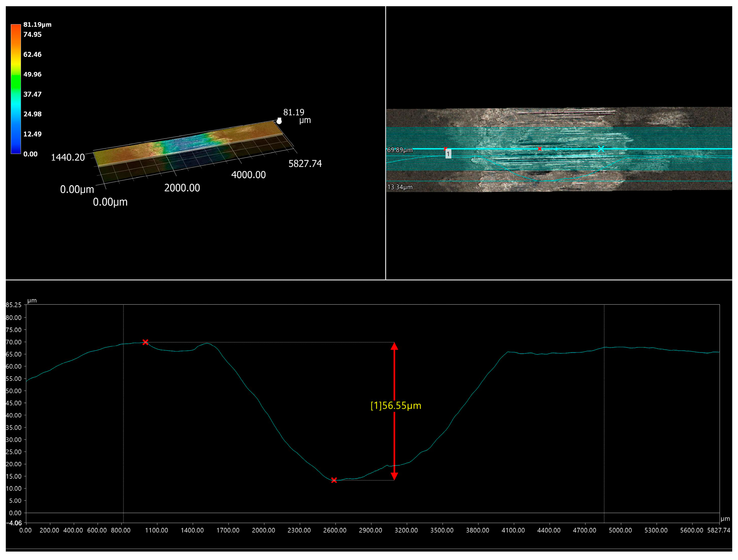Click the red X marker at profile valley
The width and height of the screenshot is (738, 560).
(334, 480)
